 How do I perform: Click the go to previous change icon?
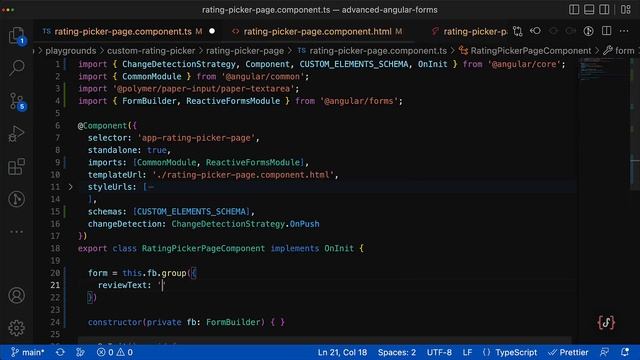(x=535, y=31)
